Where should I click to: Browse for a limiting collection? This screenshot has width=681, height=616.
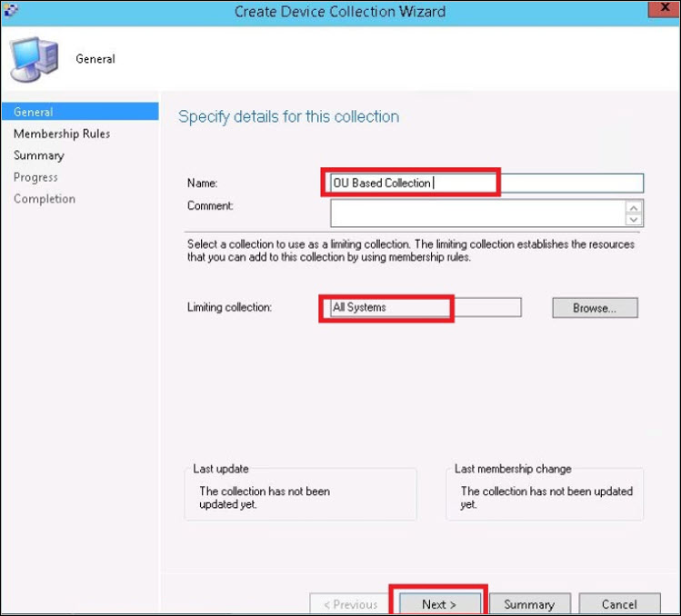point(595,308)
